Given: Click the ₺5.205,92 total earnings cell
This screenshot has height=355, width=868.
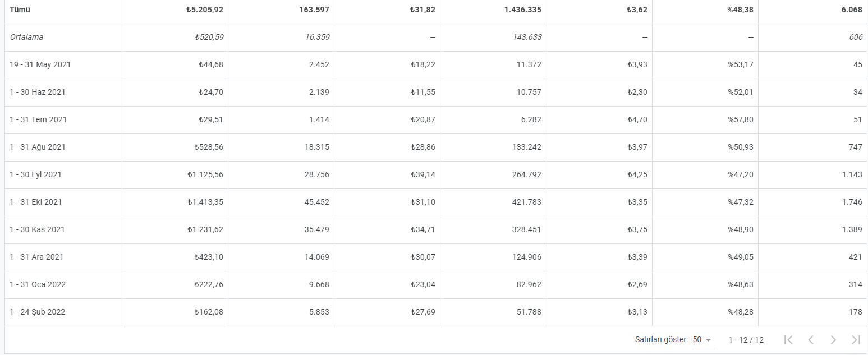Looking at the screenshot, I should [x=175, y=10].
